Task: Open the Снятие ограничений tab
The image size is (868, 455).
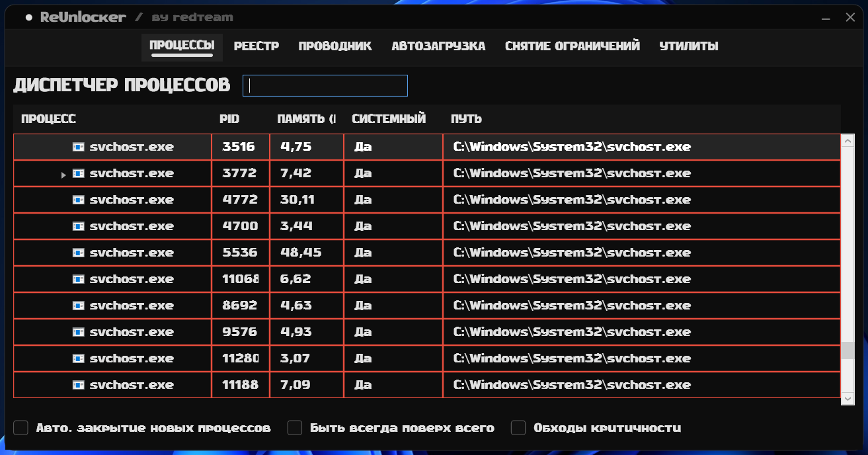Action: point(572,46)
